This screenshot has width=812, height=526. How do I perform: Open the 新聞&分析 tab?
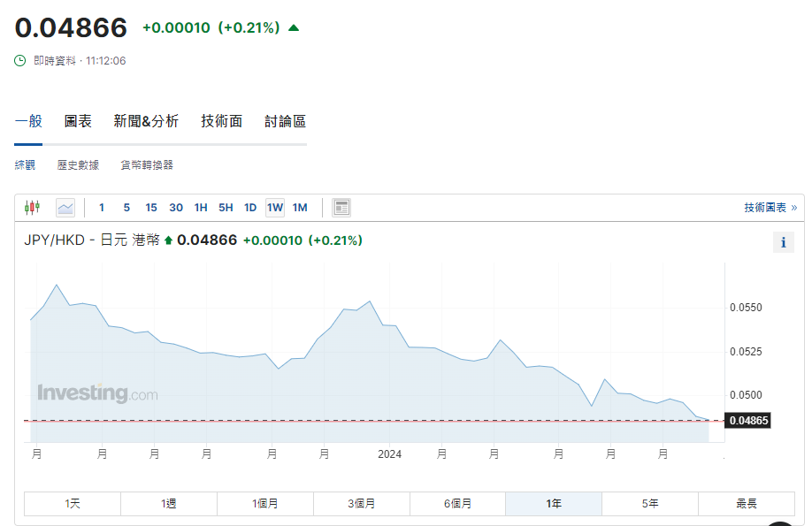146,121
